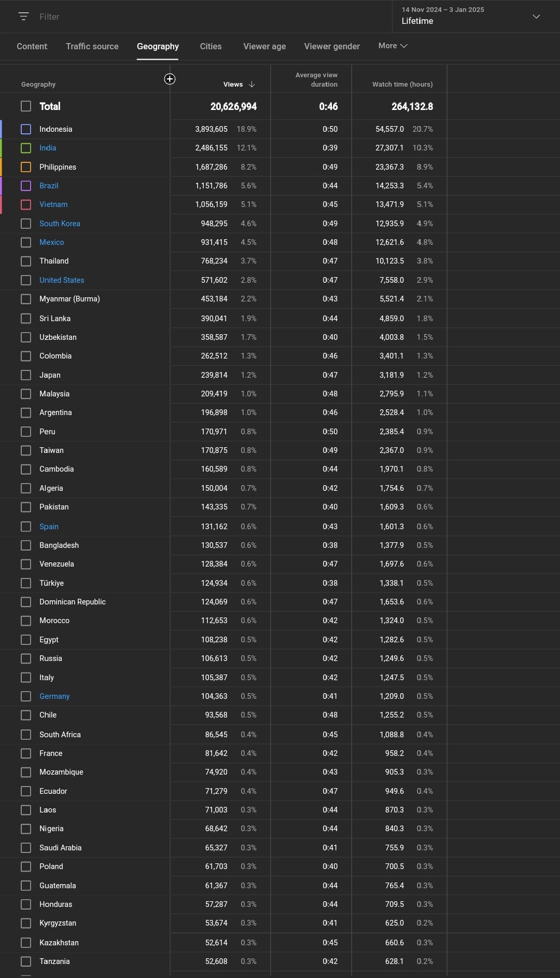The image size is (560, 978).
Task: Click the Filter input field
Action: [207, 17]
